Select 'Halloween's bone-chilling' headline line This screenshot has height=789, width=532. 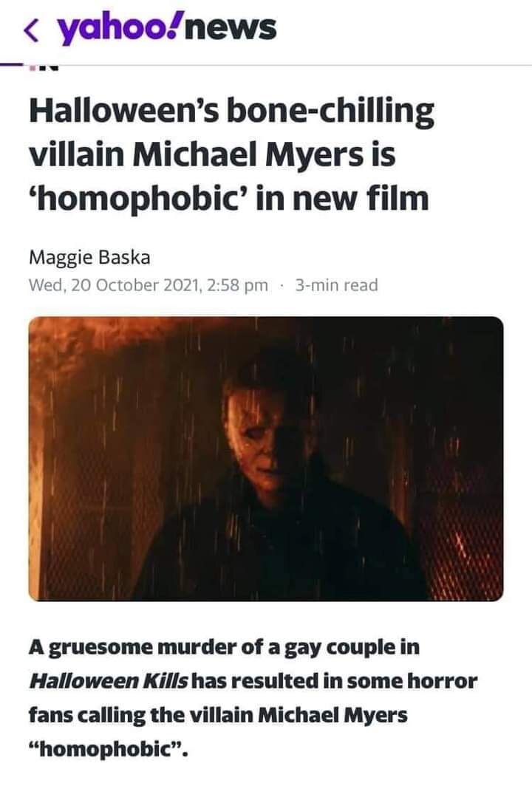click(x=231, y=112)
